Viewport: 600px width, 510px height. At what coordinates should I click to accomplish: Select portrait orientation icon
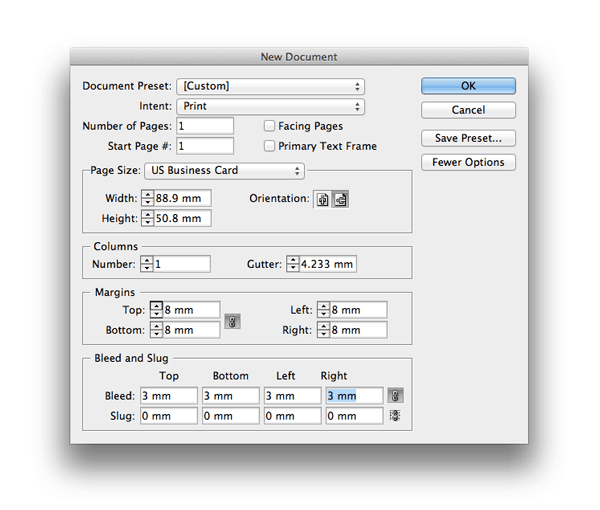pyautogui.click(x=323, y=199)
